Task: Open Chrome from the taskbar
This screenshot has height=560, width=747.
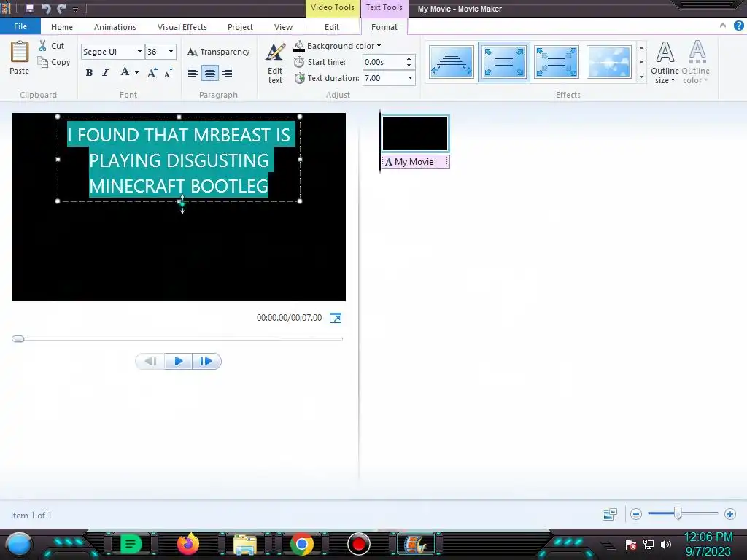Action: point(301,544)
